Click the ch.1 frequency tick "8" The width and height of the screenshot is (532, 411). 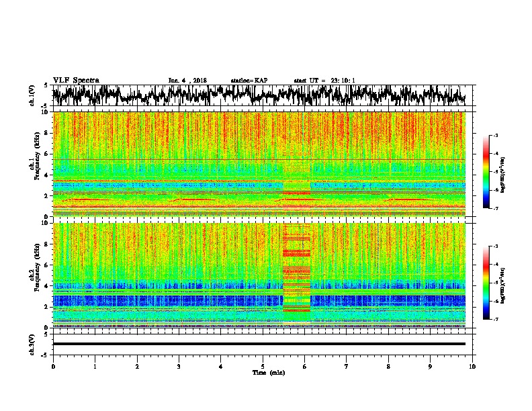[47, 133]
